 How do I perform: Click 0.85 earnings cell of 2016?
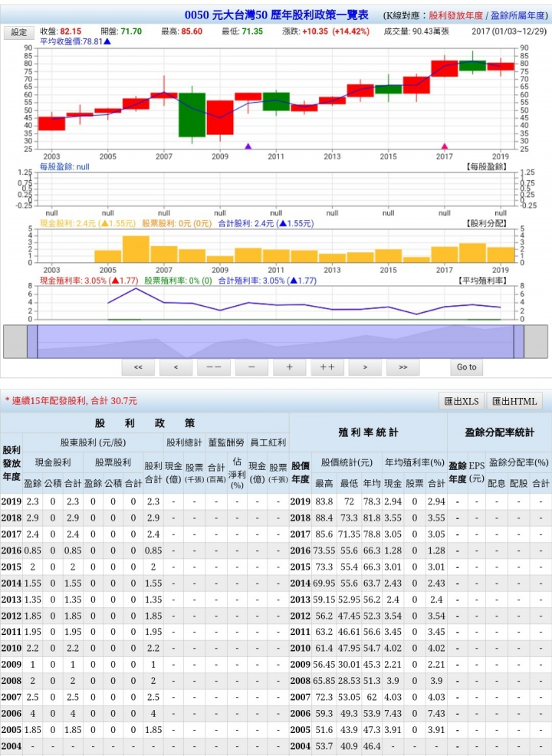click(32, 551)
